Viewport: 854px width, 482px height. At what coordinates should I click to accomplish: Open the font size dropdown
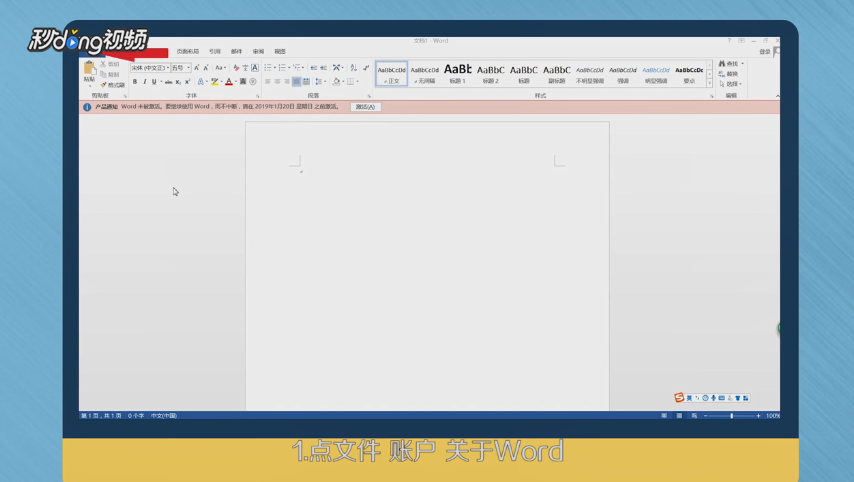pos(188,68)
